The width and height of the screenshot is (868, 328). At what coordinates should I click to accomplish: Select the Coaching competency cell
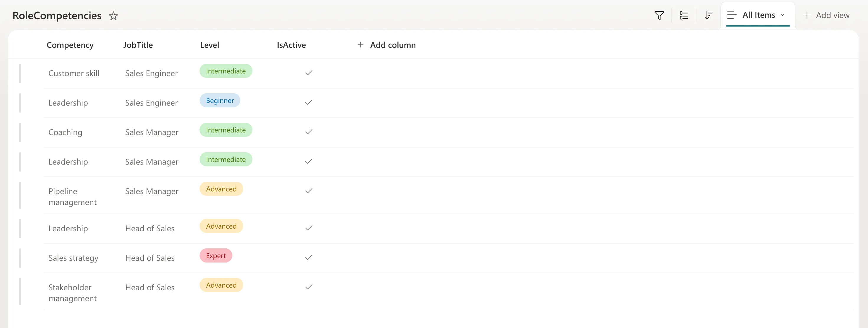pyautogui.click(x=65, y=132)
